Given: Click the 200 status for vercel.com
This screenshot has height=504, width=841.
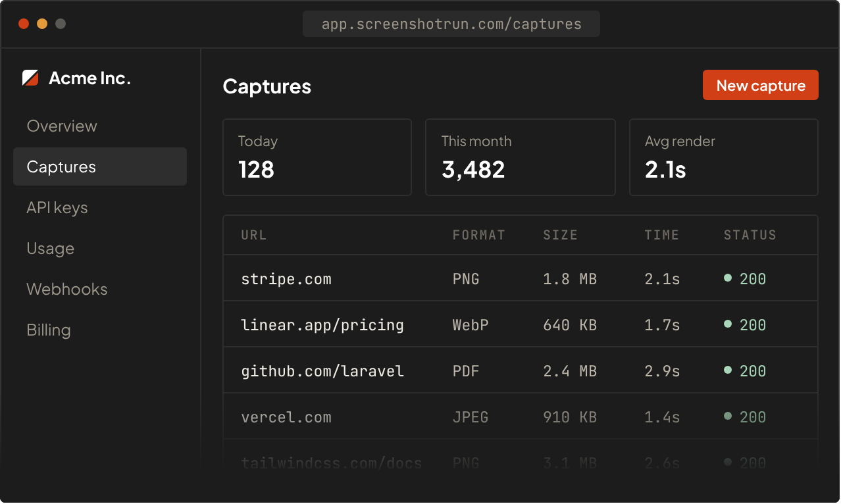Looking at the screenshot, I should 746,417.
